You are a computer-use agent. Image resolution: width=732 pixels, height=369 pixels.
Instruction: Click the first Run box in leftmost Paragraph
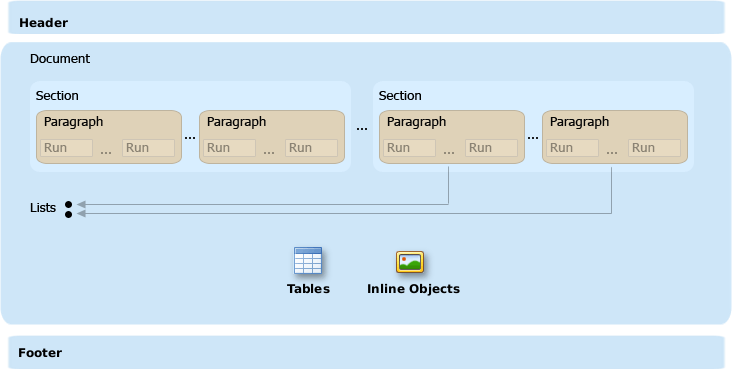click(66, 148)
